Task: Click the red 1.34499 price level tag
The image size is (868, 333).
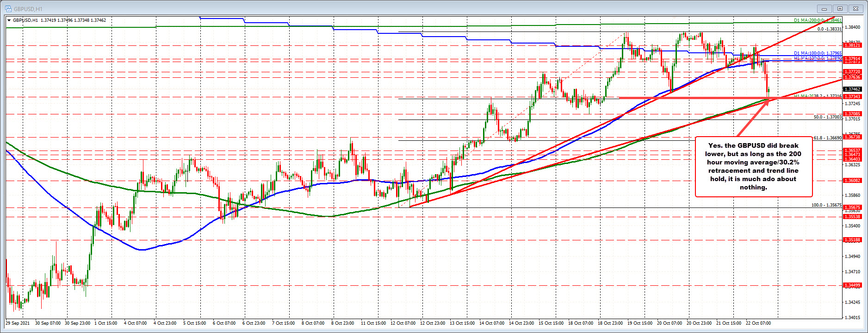Action: [852, 285]
